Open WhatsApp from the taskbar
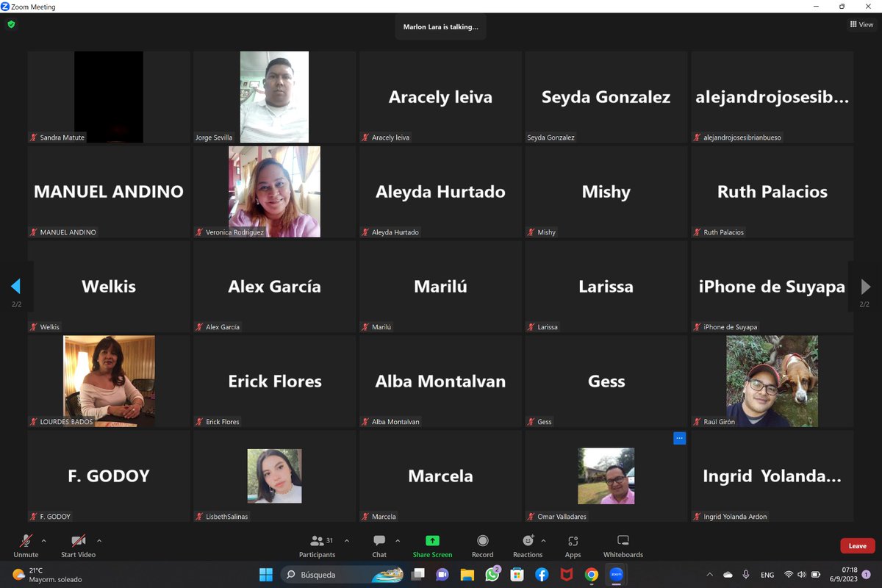This screenshot has width=882, height=588. 492,574
